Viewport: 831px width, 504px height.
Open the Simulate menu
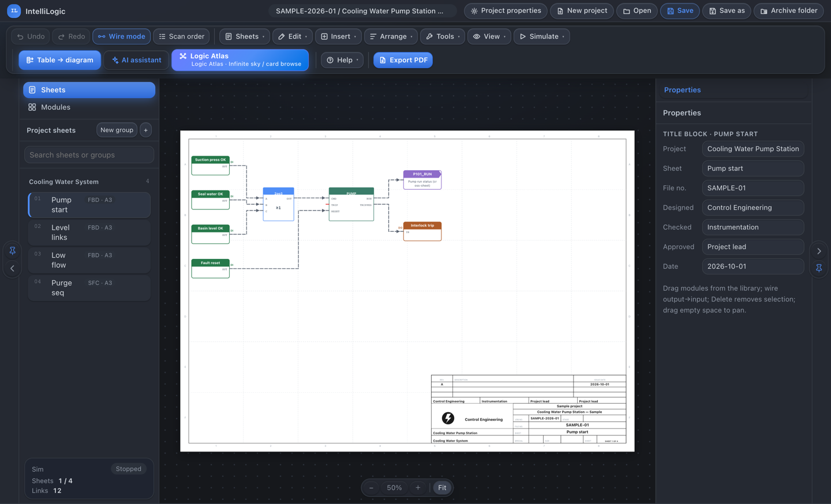tap(542, 36)
